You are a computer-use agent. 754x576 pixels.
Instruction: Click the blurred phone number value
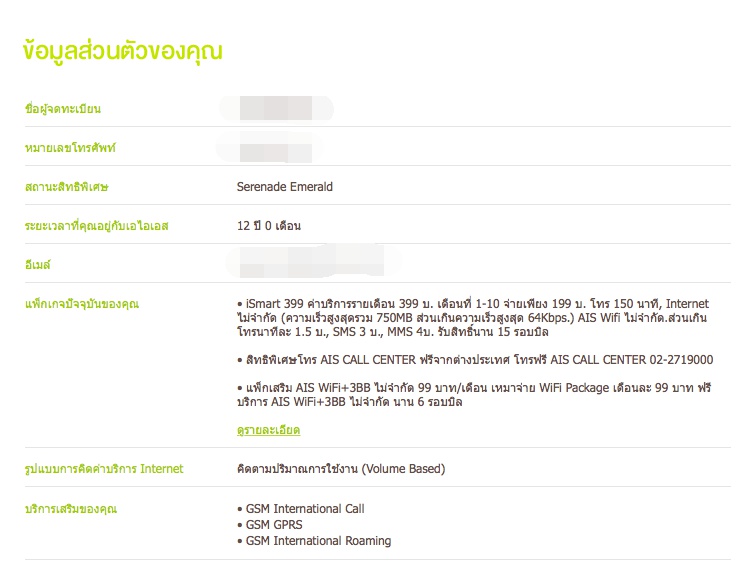click(270, 150)
